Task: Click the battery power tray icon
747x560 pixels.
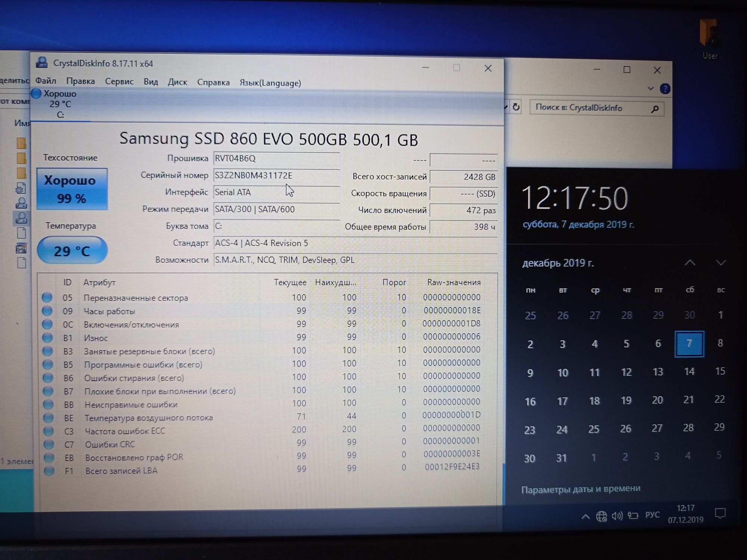Action: (x=633, y=516)
